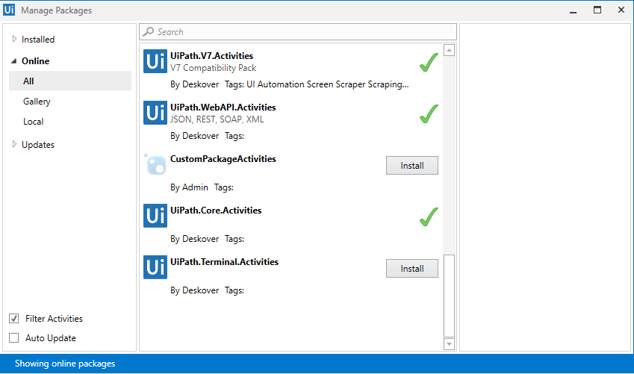Expand the Updates tree node arrow
634x374 pixels.
[x=14, y=144]
